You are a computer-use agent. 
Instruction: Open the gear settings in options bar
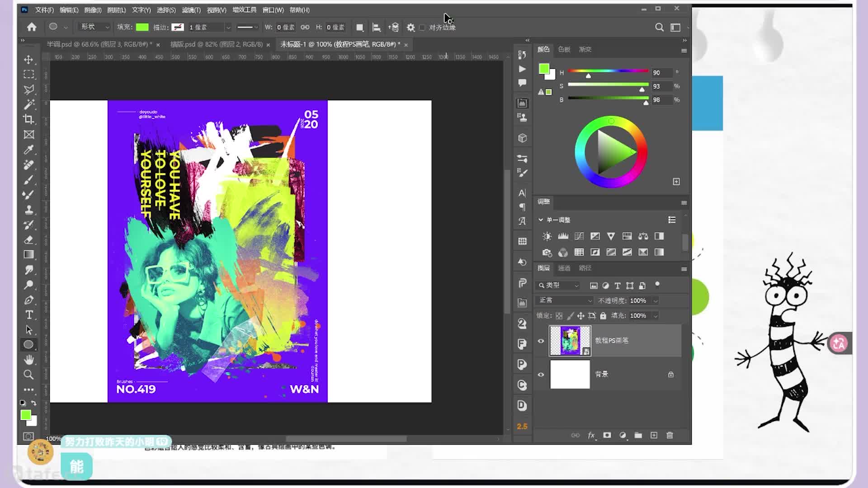410,28
